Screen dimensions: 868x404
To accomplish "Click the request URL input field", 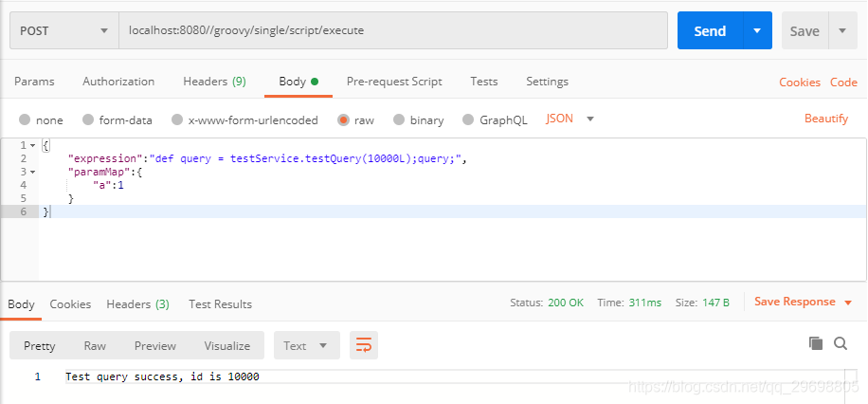I will pos(393,30).
